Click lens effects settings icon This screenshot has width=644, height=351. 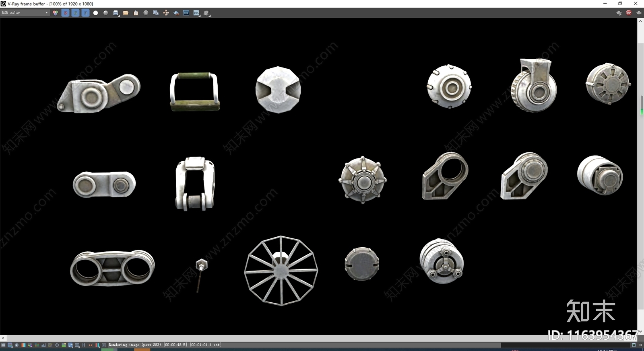point(104,345)
